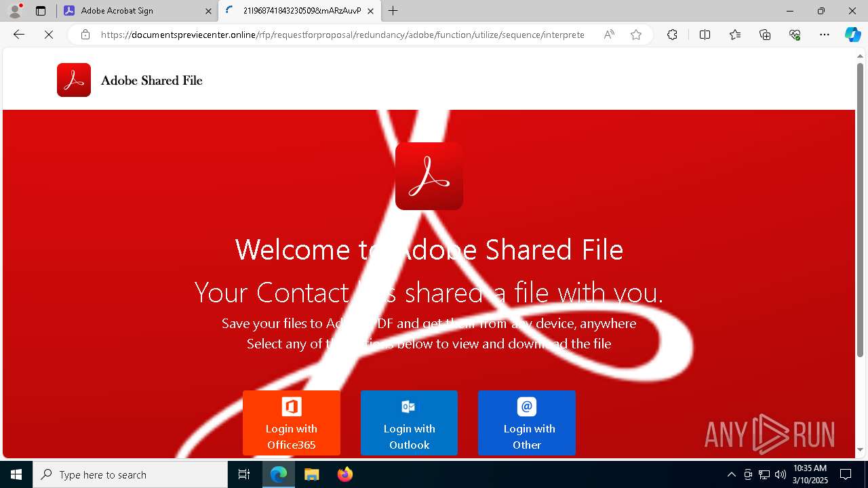The height and width of the screenshot is (488, 868).
Task: Show hidden system tray icons
Action: click(x=731, y=474)
